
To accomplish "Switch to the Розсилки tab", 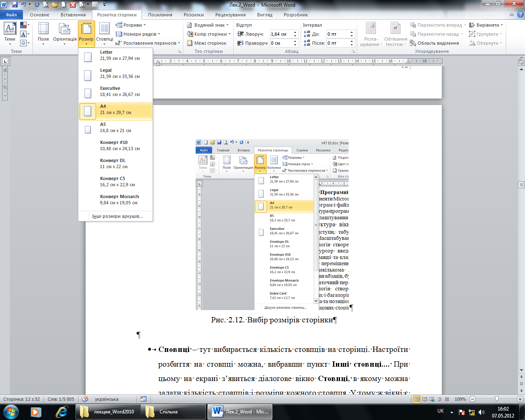I will (194, 15).
